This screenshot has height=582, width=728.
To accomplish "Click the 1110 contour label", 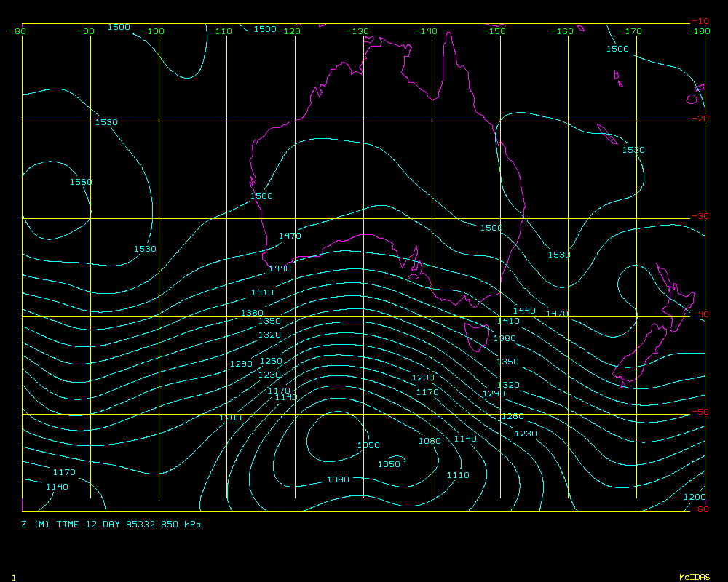I will click(458, 475).
